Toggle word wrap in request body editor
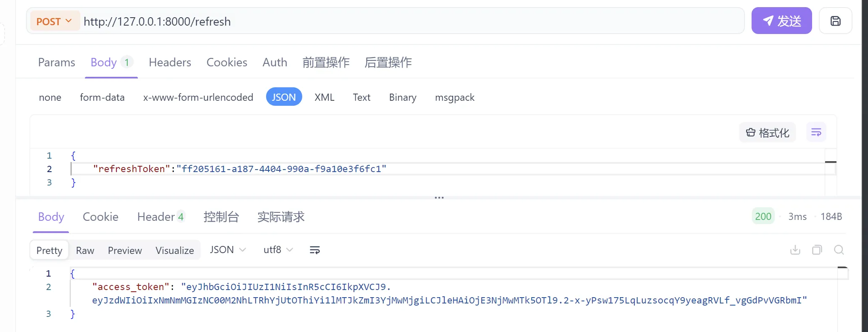Viewport: 868px width, 332px height. 816,133
